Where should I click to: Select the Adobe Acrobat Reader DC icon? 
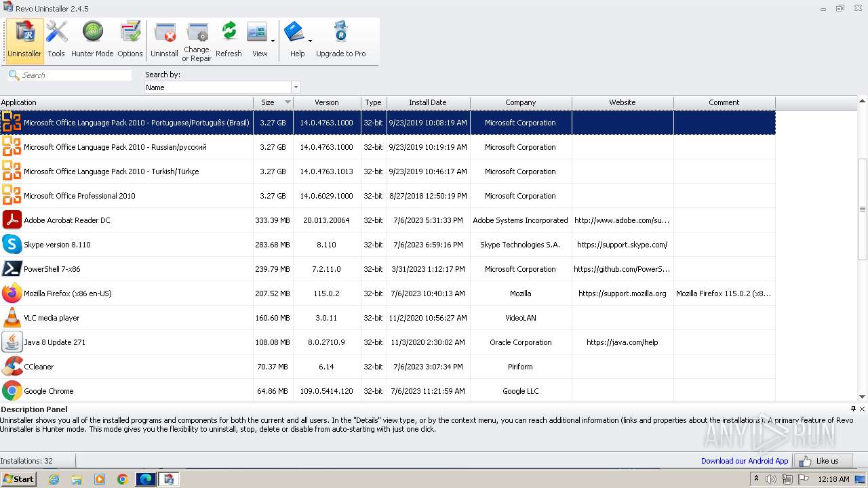(12, 220)
